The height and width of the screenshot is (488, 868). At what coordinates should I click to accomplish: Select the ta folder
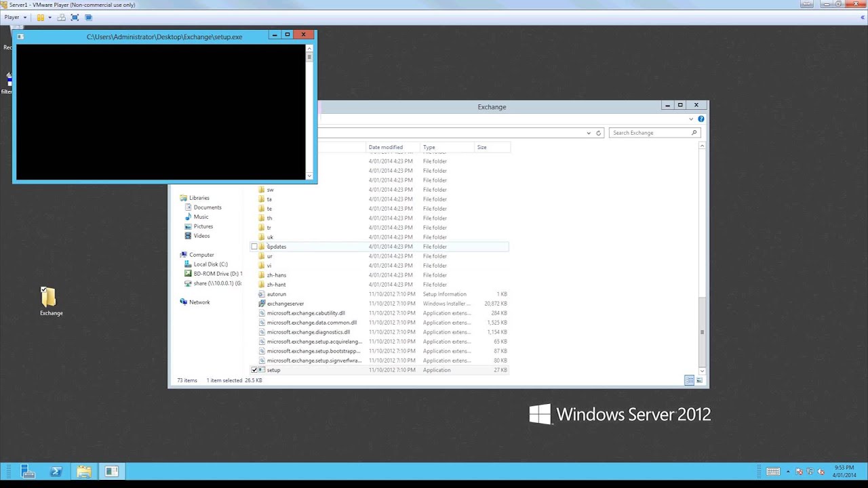(269, 199)
